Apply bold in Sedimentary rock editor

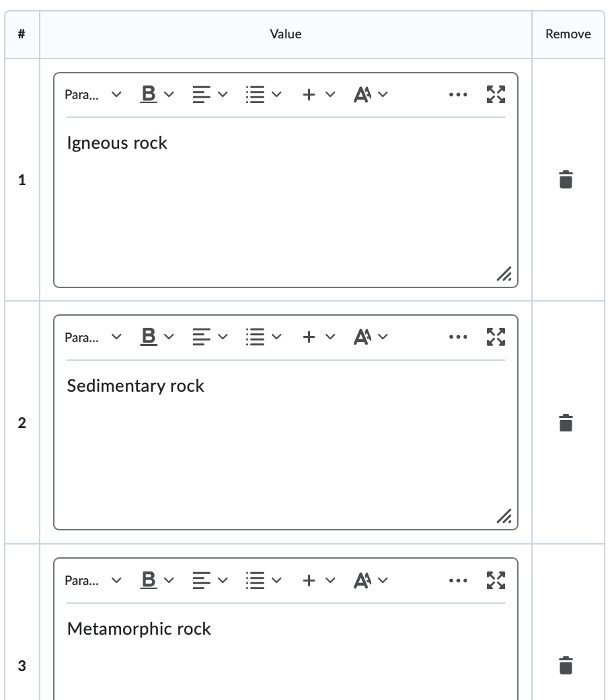click(149, 337)
